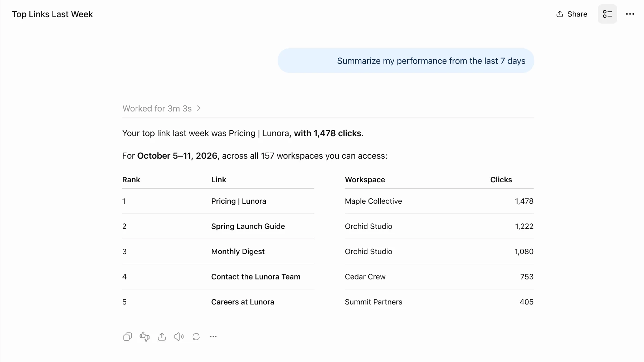The image size is (644, 362).
Task: Click the 1,080 clicks value
Action: click(524, 252)
